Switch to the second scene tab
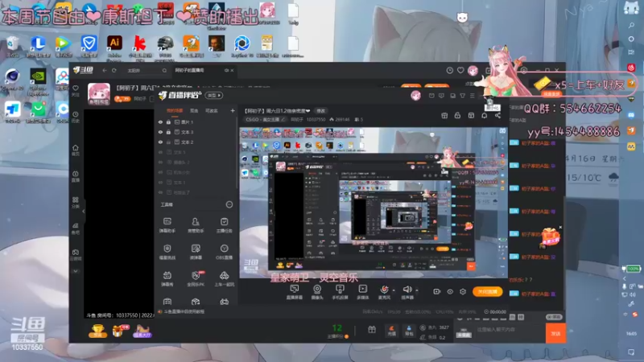 click(194, 111)
